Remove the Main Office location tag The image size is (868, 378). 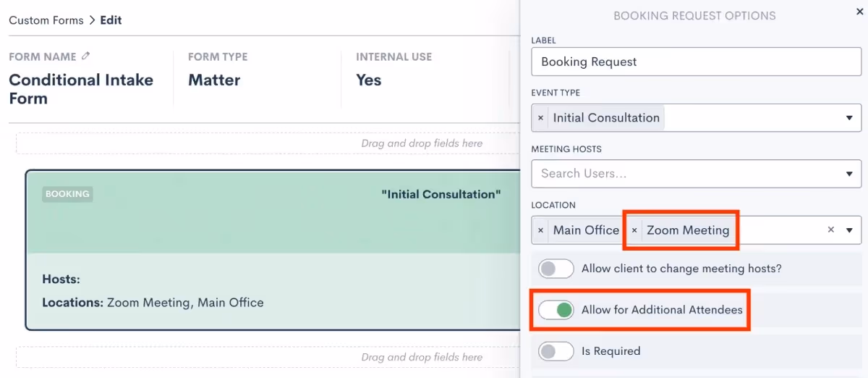[540, 230]
